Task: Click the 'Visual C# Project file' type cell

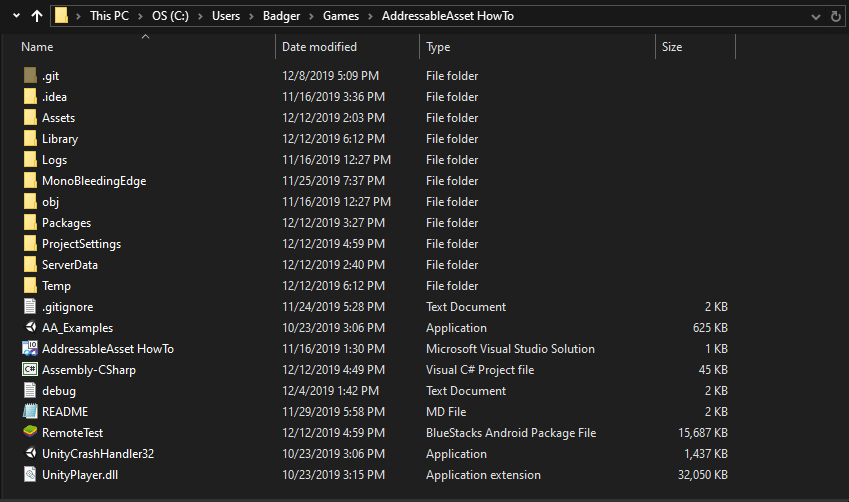Action: click(480, 370)
